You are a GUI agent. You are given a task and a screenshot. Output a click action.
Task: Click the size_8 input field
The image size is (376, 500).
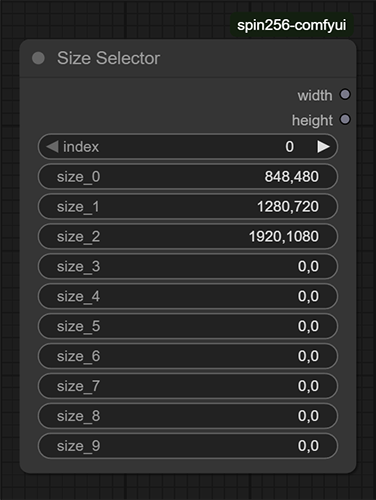188,416
